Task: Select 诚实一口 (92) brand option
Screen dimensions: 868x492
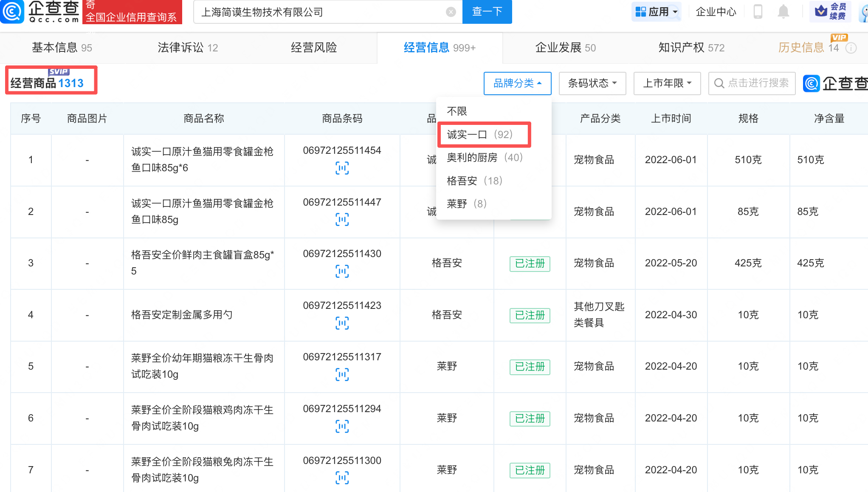Action: tap(480, 135)
